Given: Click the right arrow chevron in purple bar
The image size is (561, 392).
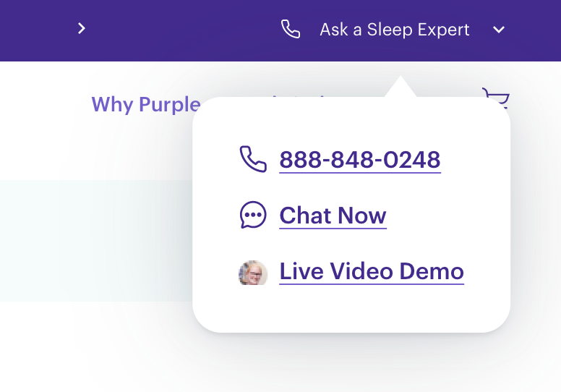Looking at the screenshot, I should (82, 28).
